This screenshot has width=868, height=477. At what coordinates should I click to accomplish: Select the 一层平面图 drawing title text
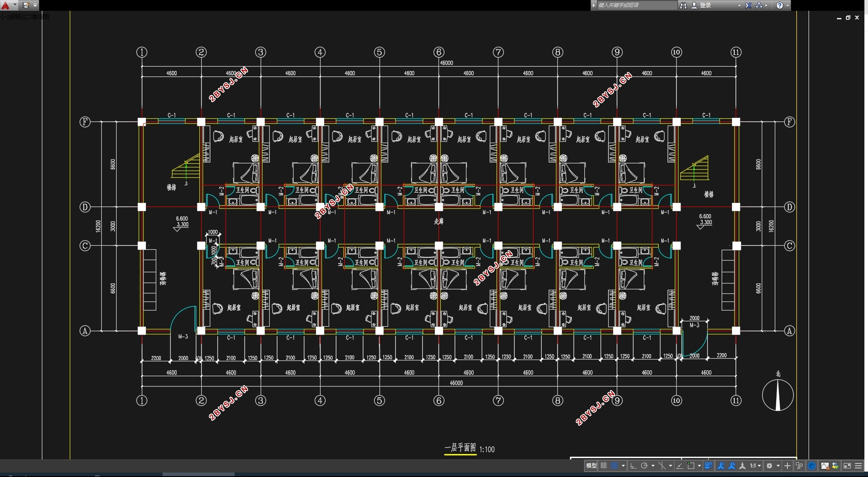pos(460,448)
